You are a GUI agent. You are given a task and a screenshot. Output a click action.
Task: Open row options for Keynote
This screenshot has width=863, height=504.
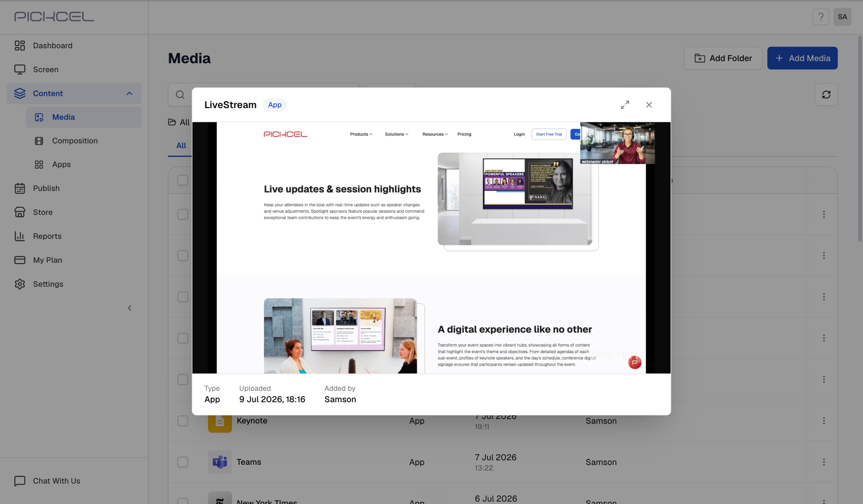pos(824,421)
